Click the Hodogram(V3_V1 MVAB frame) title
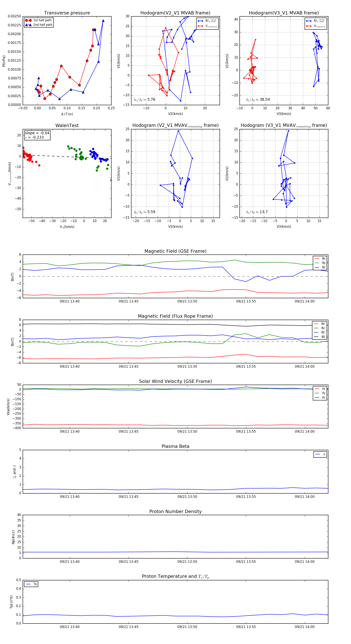Image resolution: width=351 pixels, height=644 pixels. [x=284, y=13]
